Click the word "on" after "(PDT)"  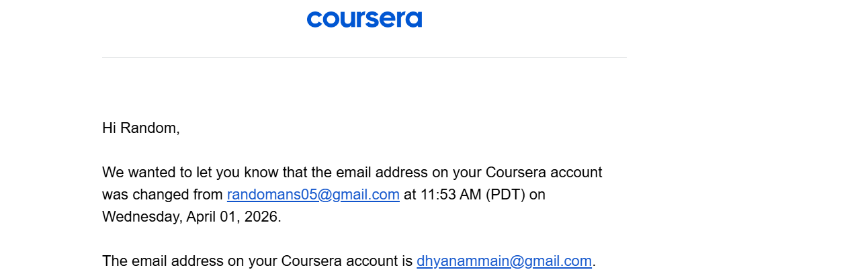537,195
